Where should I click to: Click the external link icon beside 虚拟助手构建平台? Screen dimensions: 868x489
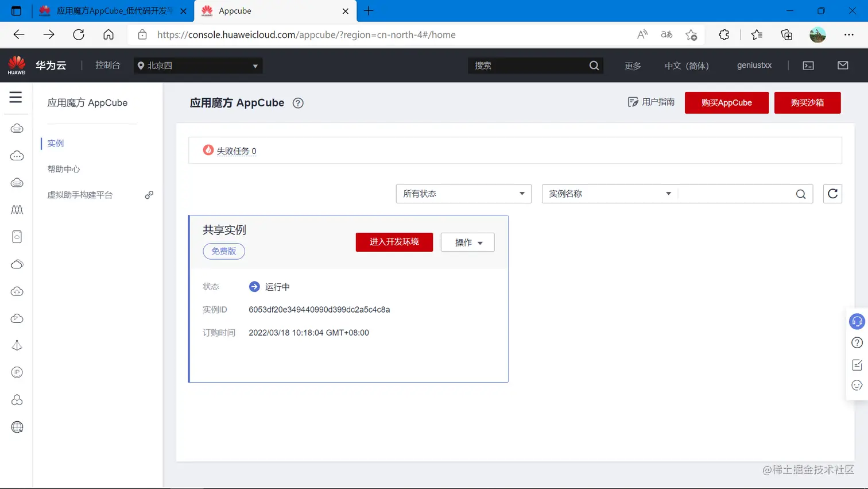tap(149, 195)
